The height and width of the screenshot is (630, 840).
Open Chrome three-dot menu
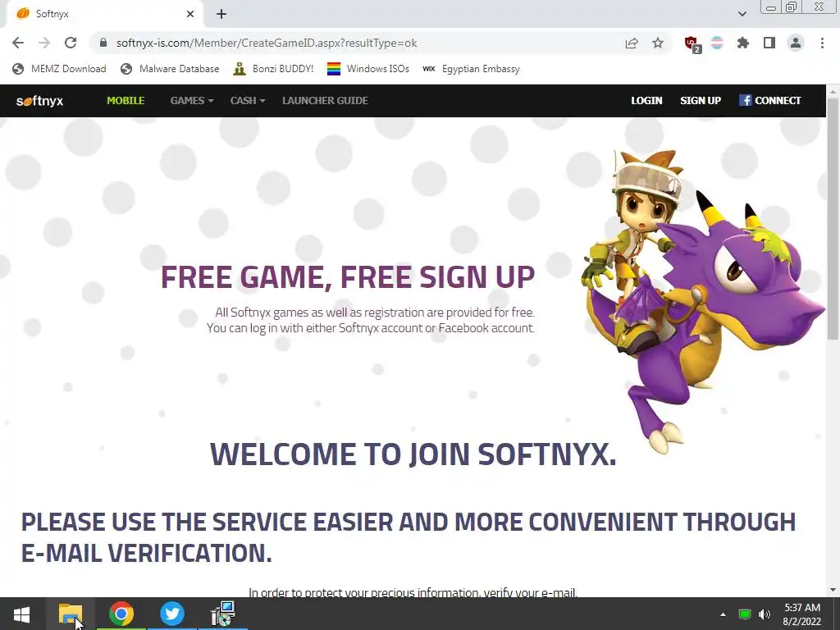[822, 43]
